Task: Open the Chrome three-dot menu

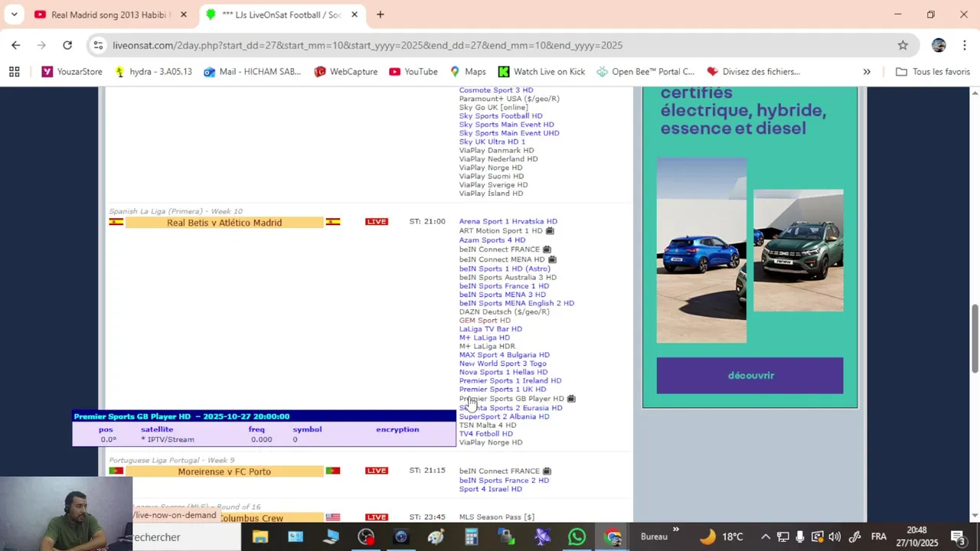Action: pos(964,45)
